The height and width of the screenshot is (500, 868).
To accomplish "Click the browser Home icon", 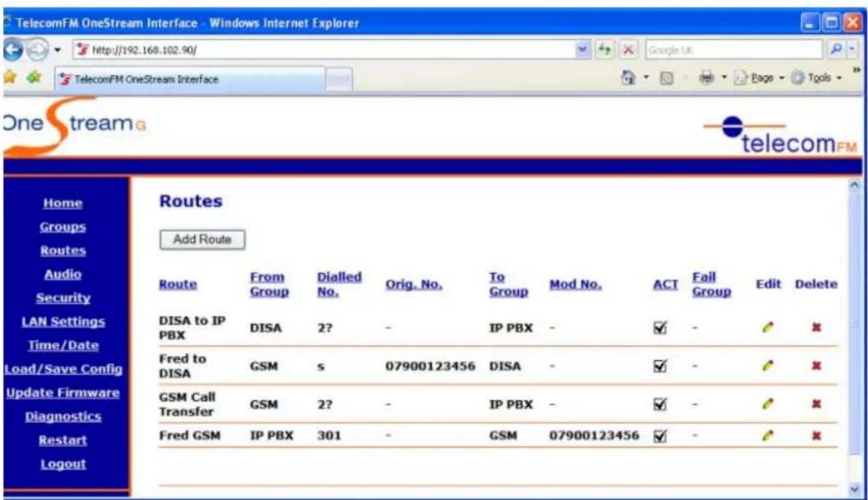I will click(x=628, y=77).
